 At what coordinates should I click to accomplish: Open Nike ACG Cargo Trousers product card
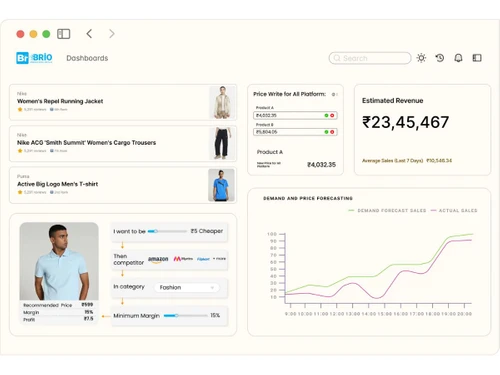(x=123, y=143)
